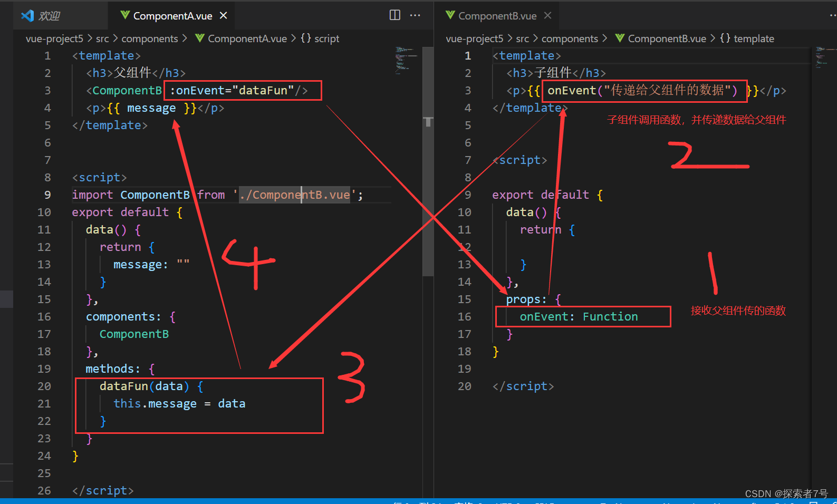Click the Vue icon in the ComponentB.vue breadcrumb
The image size is (837, 504).
(x=620, y=38)
